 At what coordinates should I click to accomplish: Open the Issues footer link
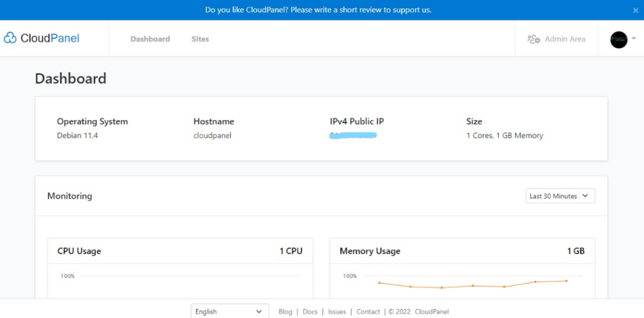(x=337, y=312)
